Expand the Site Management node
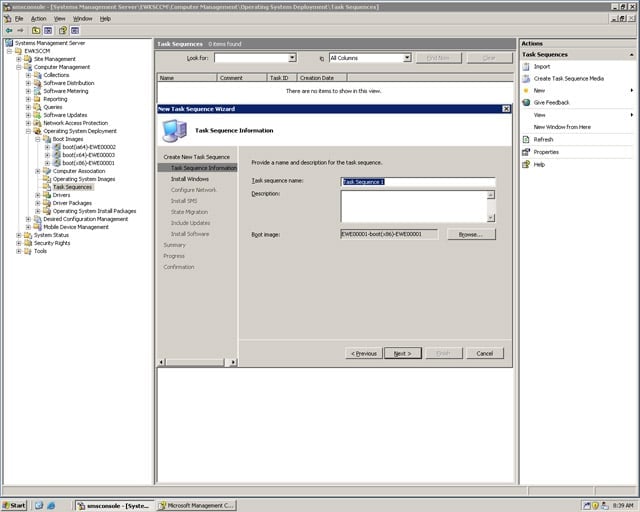 tap(19, 59)
